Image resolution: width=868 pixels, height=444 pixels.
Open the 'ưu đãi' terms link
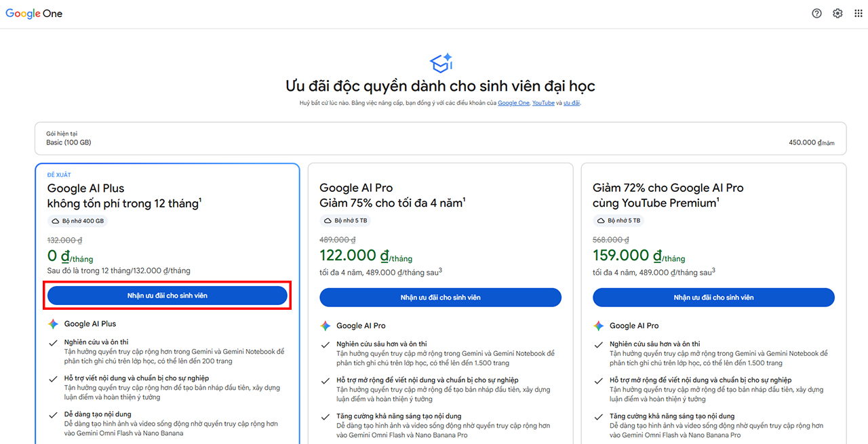click(572, 103)
